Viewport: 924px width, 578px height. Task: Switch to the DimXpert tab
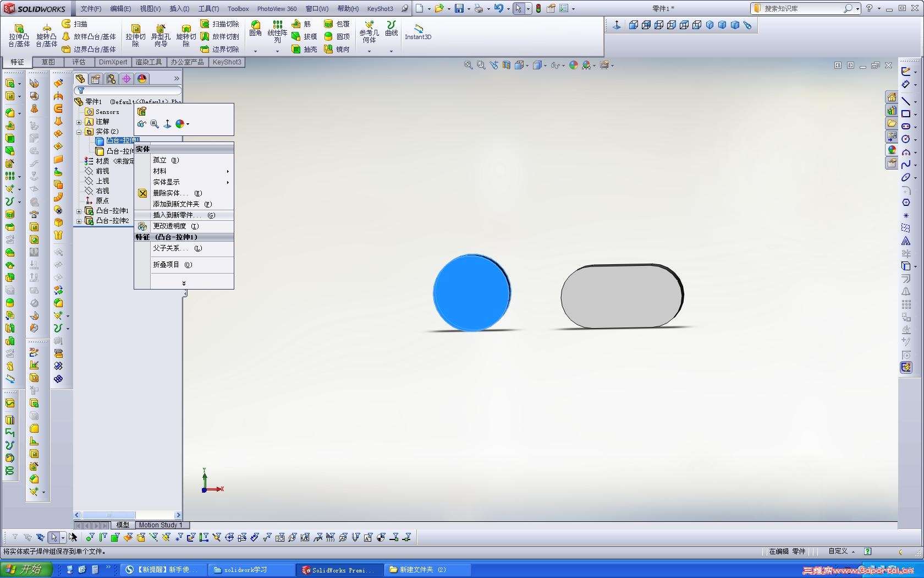coord(113,62)
